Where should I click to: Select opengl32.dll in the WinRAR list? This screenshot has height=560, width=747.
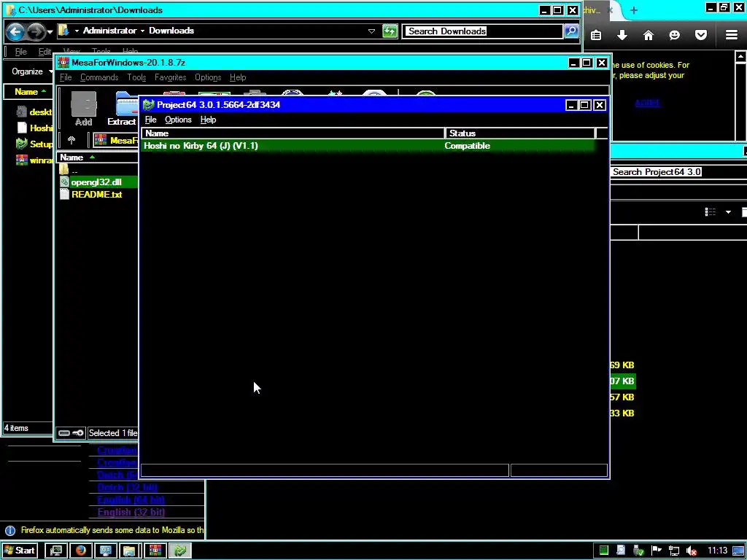point(96,182)
